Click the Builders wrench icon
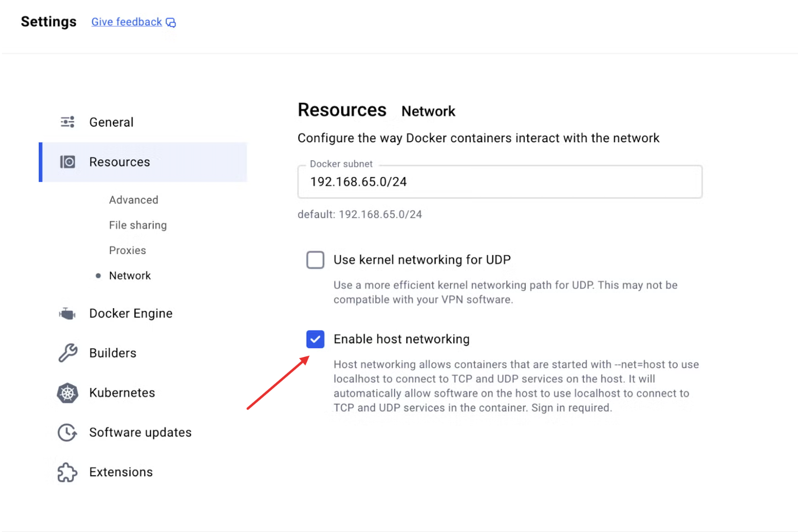The width and height of the screenshot is (798, 532). click(x=67, y=353)
